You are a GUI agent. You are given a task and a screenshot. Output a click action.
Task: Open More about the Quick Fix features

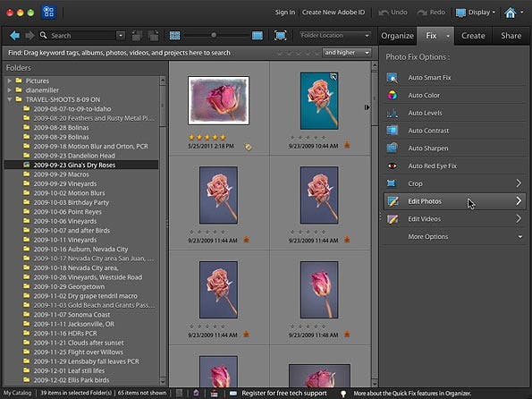pyautogui.click(x=412, y=394)
